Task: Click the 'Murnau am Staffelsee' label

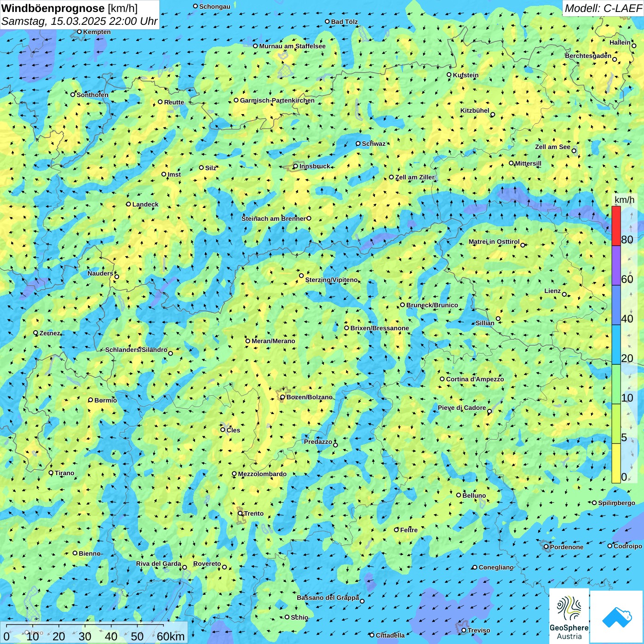Action: (292, 46)
